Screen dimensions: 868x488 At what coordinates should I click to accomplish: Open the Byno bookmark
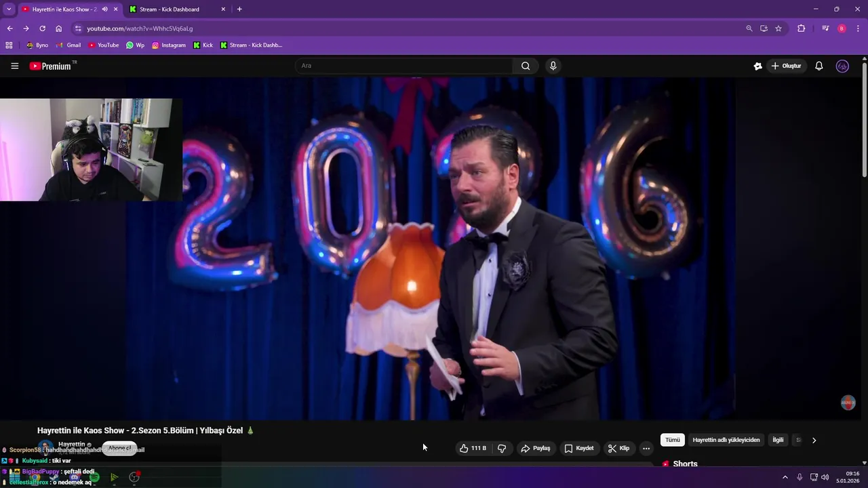(37, 45)
